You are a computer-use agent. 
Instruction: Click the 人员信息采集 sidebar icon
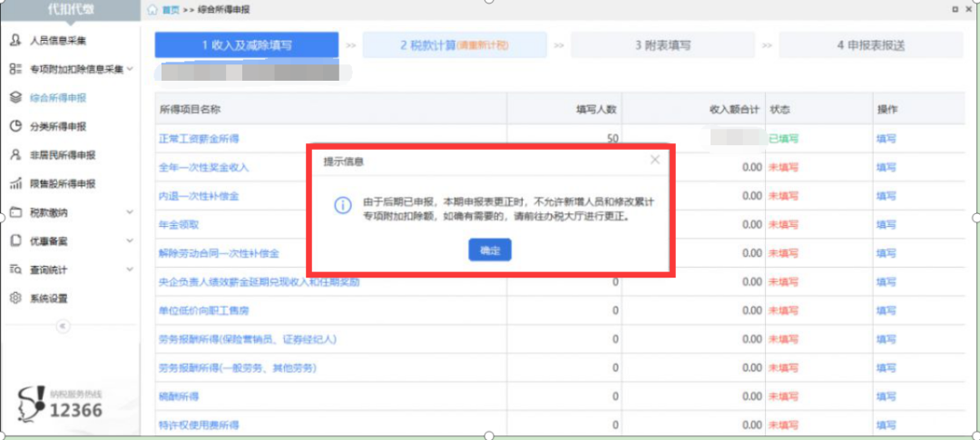coord(15,41)
